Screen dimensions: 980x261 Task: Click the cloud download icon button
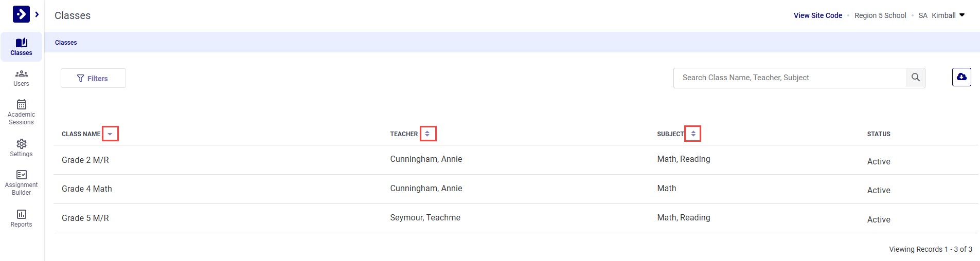coord(961,77)
